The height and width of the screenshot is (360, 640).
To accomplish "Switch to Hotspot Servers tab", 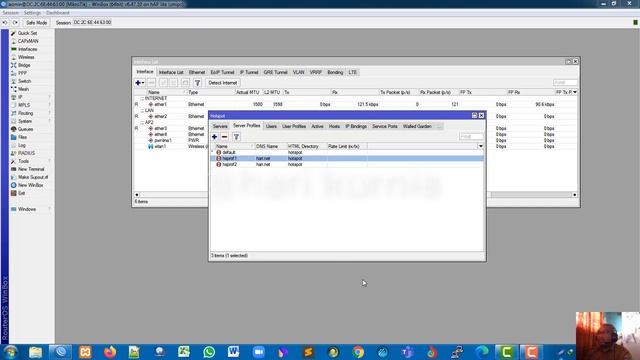I will point(220,127).
